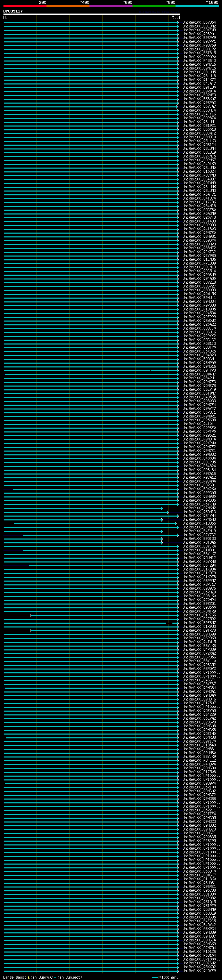Select the UniRef100_Q5J1K3 label
The height and width of the screenshot is (980, 222).
(199, 141)
